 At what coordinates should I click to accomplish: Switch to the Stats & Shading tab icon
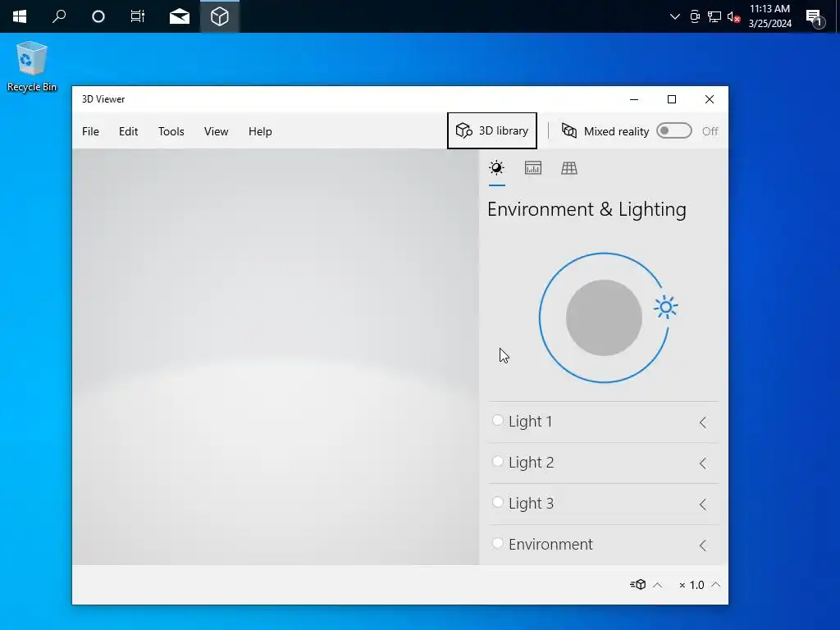(x=533, y=168)
